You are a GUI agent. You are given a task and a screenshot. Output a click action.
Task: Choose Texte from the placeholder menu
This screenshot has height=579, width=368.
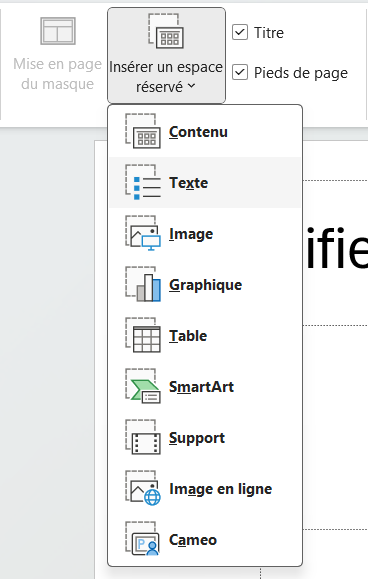(205, 182)
